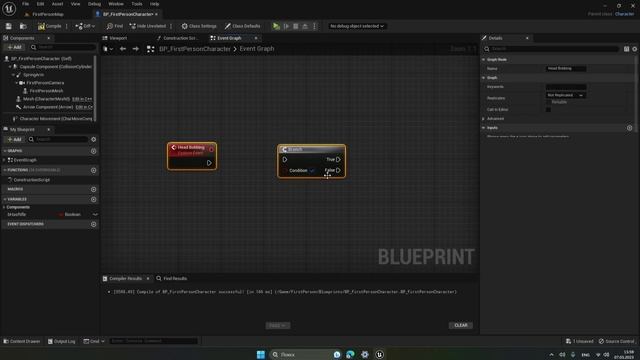Open the Edit menu
Viewport: 640px width, 360px height.
pos(40,4)
